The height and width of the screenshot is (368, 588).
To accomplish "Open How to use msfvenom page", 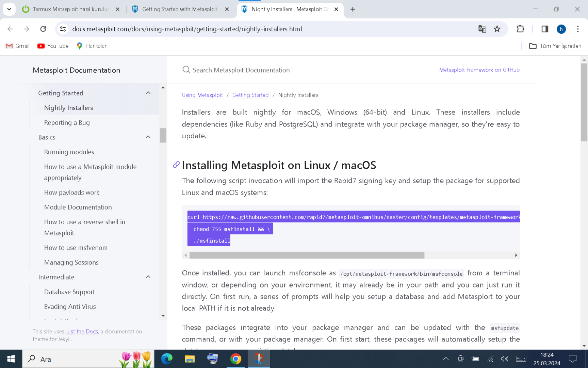I will tap(76, 248).
